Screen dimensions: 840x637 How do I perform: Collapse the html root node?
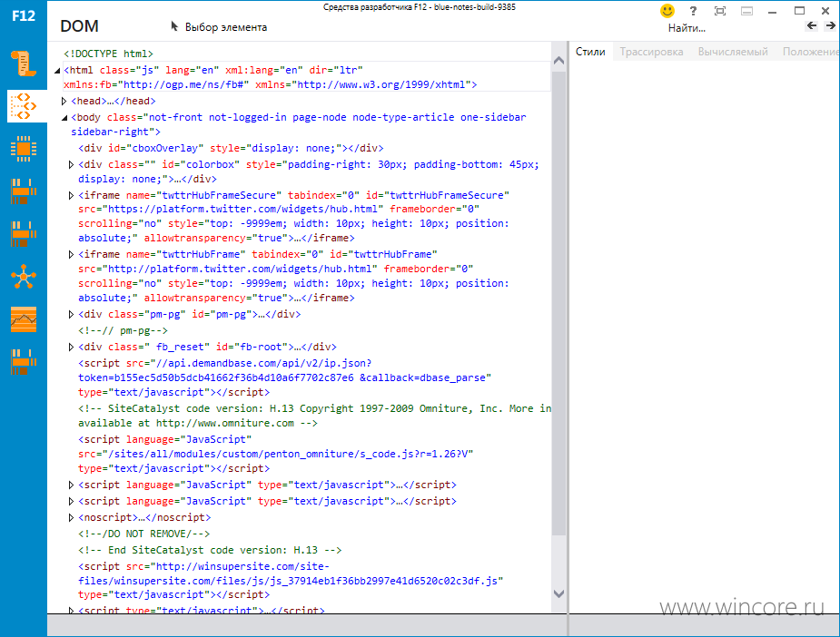pos(57,71)
